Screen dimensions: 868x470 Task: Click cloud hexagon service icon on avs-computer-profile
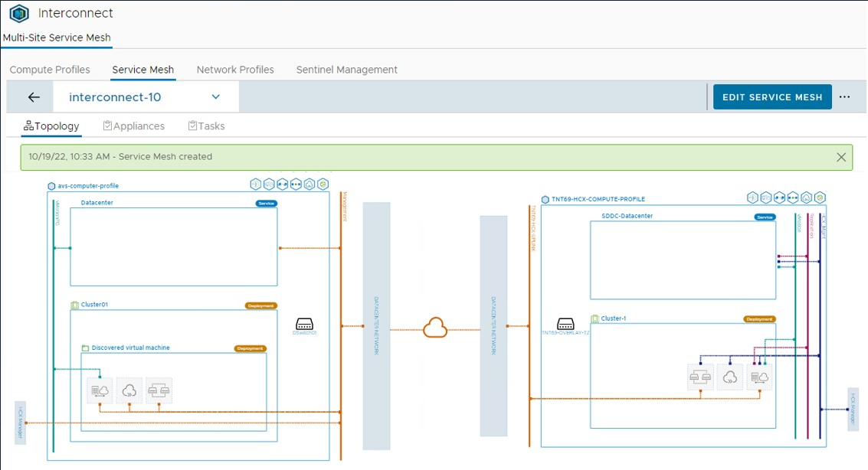(x=310, y=184)
